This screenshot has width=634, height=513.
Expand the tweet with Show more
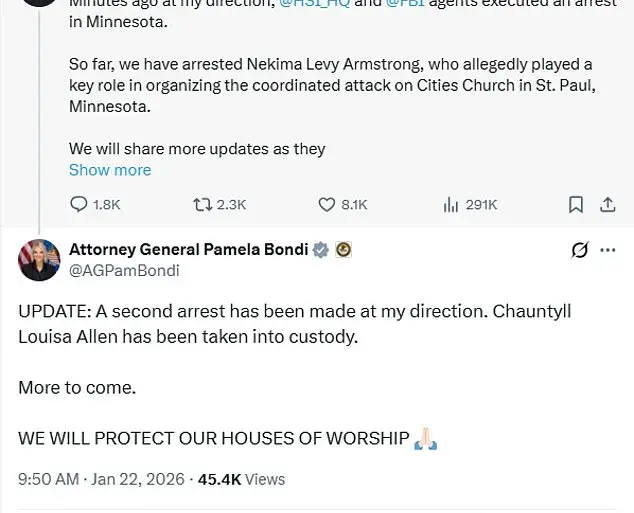tap(110, 170)
